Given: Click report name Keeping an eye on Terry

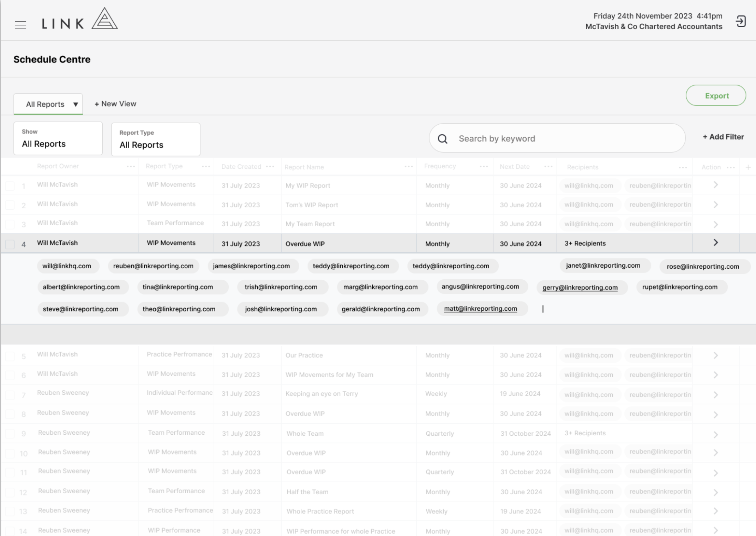Looking at the screenshot, I should (322, 394).
